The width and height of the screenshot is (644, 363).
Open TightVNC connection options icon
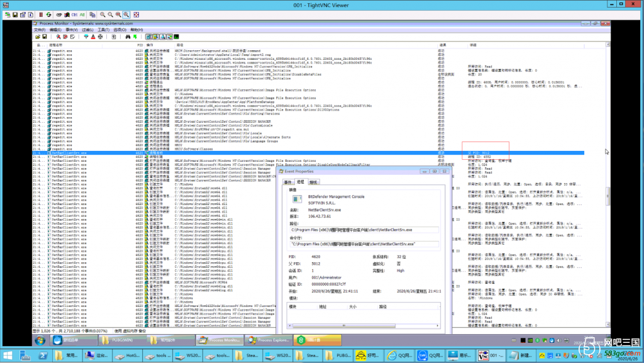coord(23,14)
